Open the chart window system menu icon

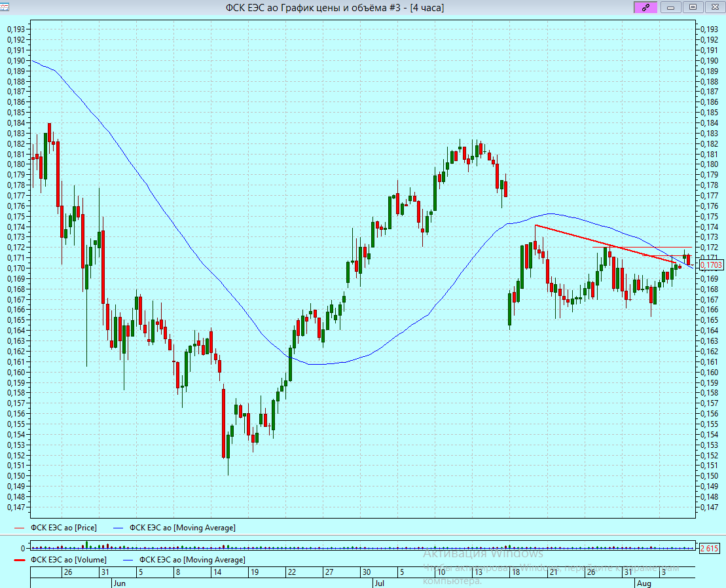tap(4, 7)
